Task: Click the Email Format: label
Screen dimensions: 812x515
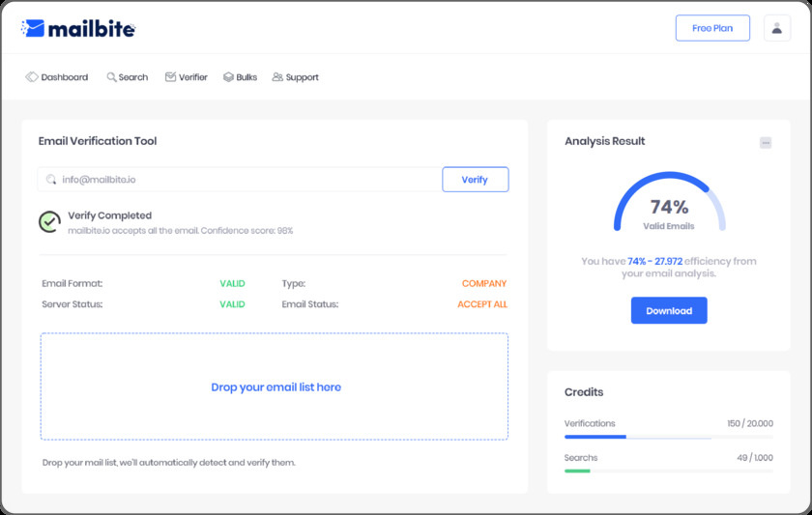Action: coord(72,284)
